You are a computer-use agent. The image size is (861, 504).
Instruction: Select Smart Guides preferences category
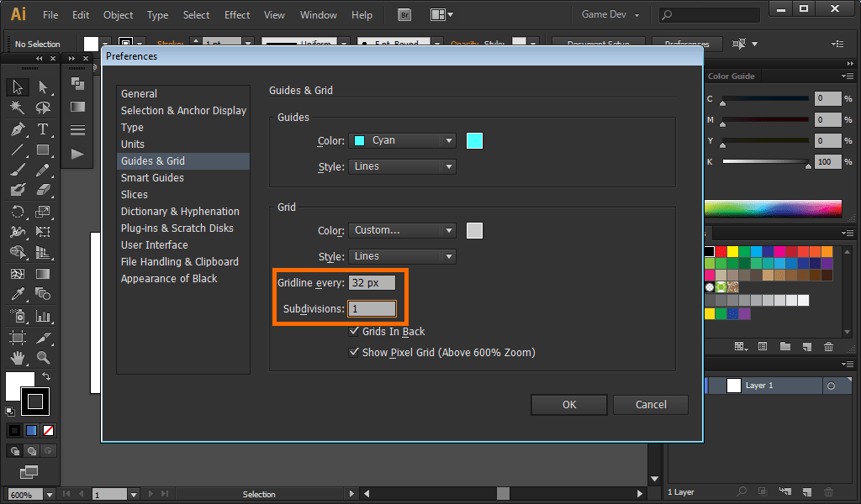click(x=152, y=178)
